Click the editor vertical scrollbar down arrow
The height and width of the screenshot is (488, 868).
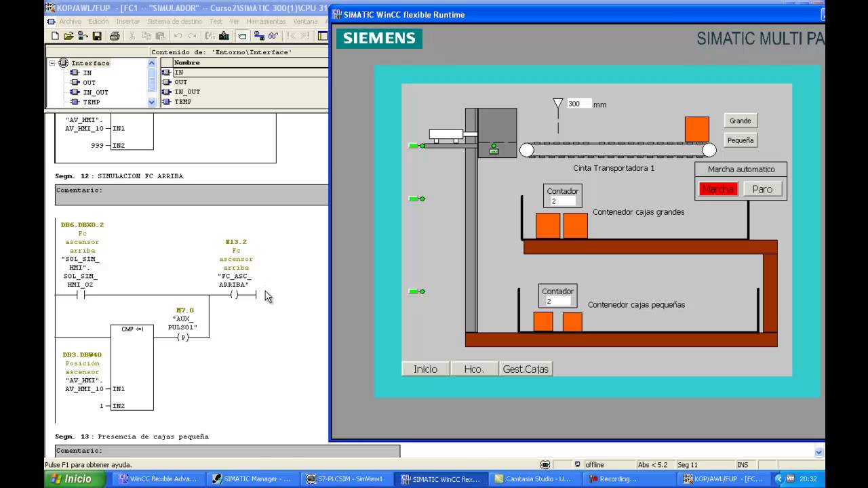click(818, 452)
